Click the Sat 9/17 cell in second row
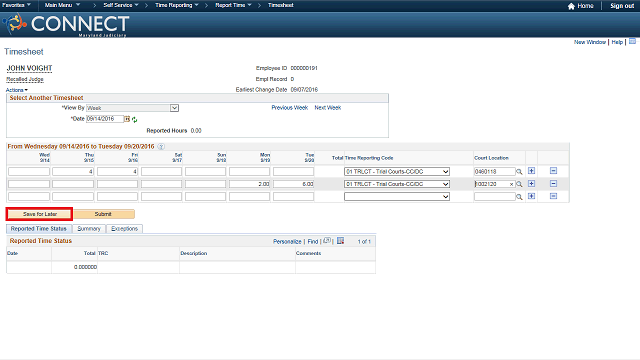This screenshot has height=360, width=640. click(161, 184)
